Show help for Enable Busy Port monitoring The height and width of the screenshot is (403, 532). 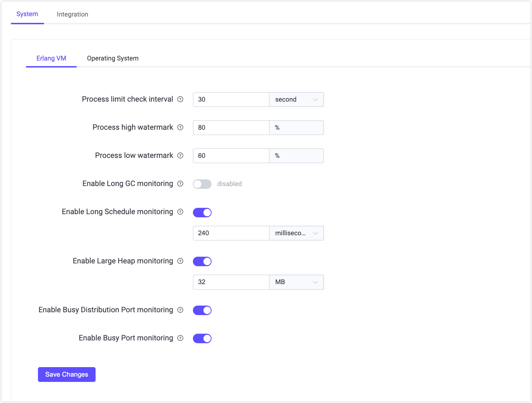(180, 338)
